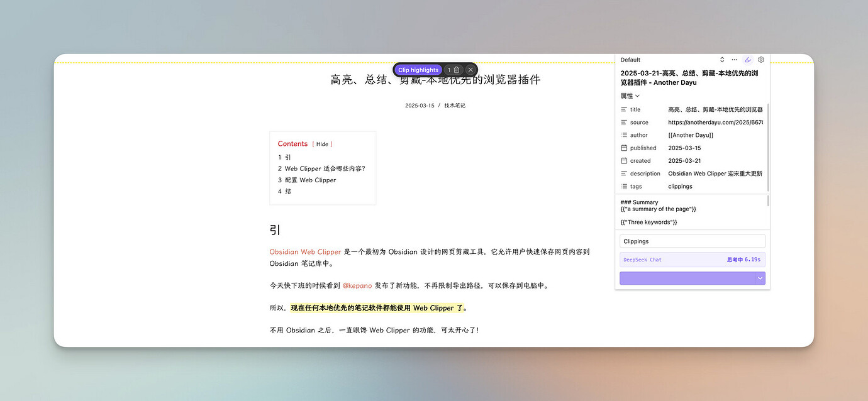Click the article title 高亮、总结、剪藏

click(x=435, y=80)
